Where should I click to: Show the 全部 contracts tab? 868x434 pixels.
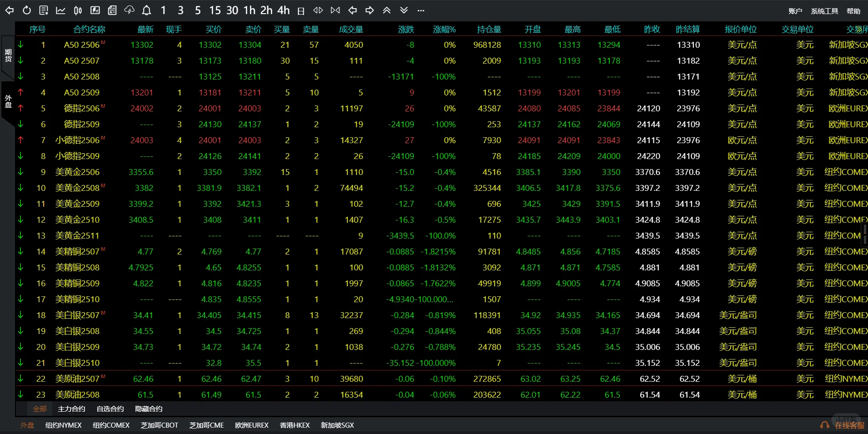pos(40,409)
